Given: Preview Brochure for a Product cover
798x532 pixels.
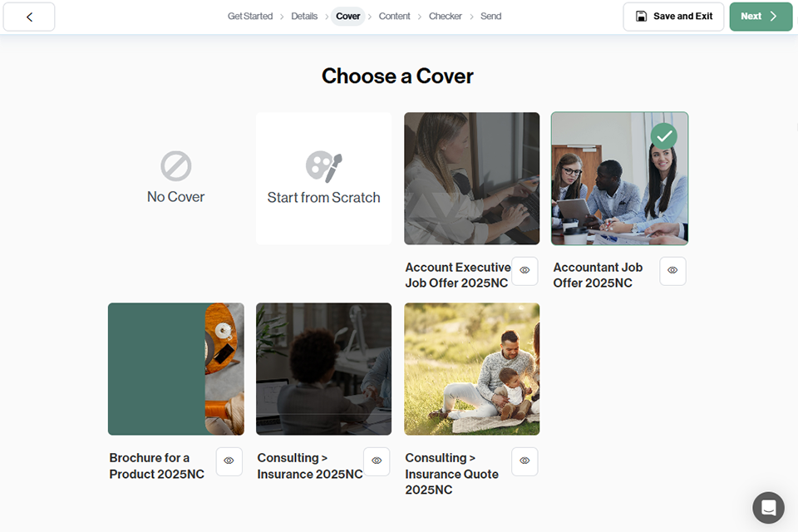Looking at the screenshot, I should click(x=229, y=461).
